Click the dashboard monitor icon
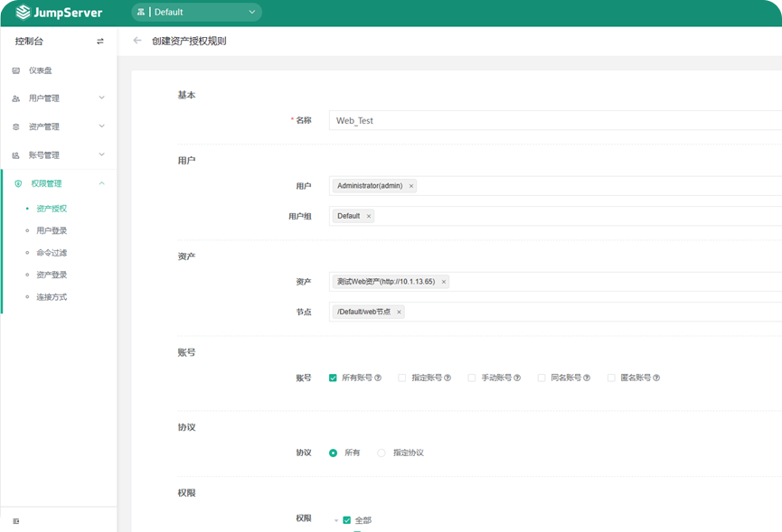Viewport: 782px width, 532px height. click(x=16, y=70)
